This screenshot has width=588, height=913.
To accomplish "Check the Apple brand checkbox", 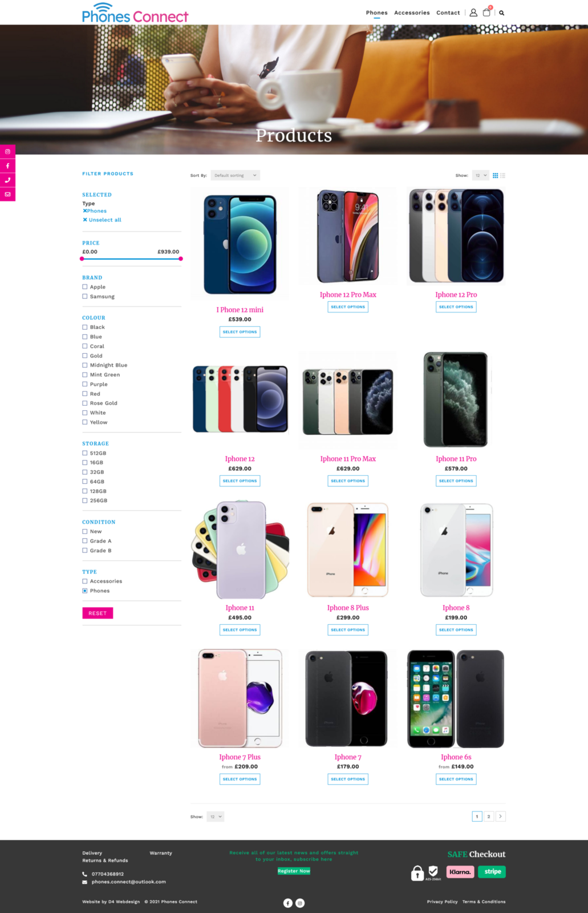I will (x=85, y=287).
